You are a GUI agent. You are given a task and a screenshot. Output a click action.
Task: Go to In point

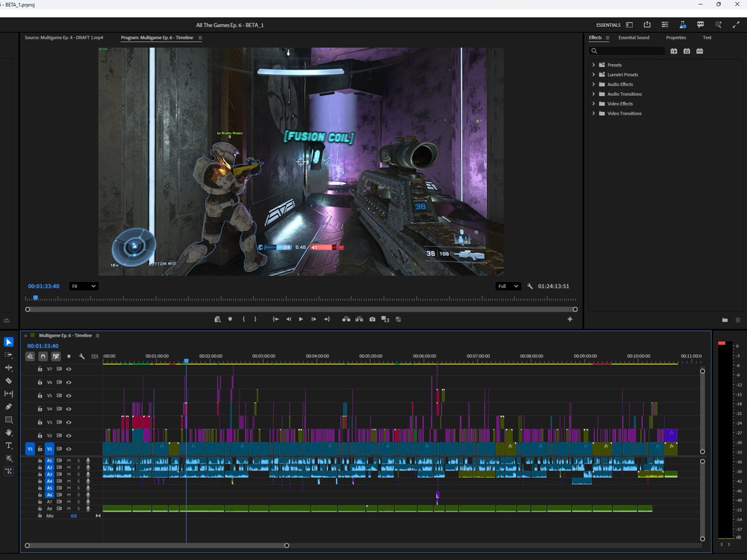(x=275, y=319)
